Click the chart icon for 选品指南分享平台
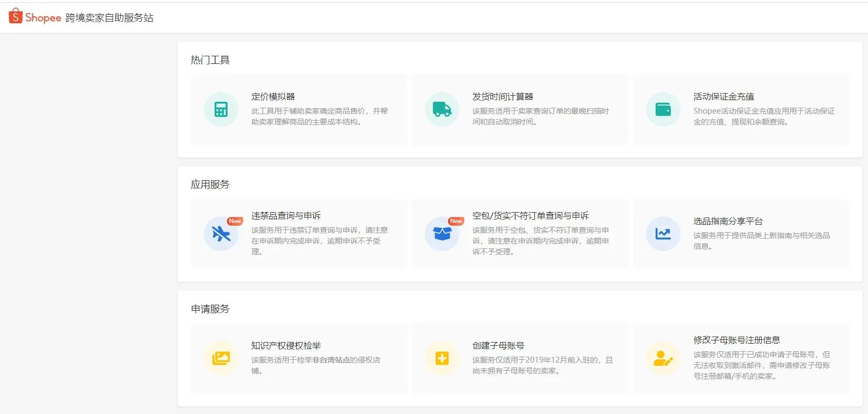 (663, 234)
